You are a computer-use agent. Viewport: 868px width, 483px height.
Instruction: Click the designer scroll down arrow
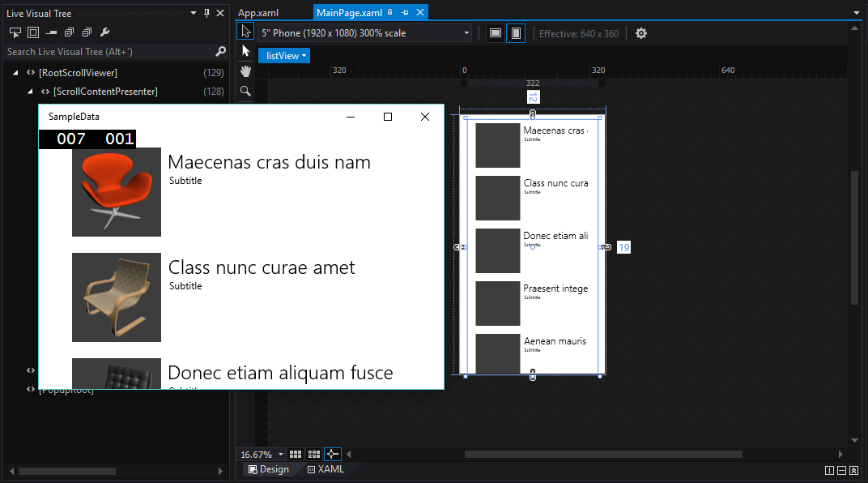tap(855, 440)
